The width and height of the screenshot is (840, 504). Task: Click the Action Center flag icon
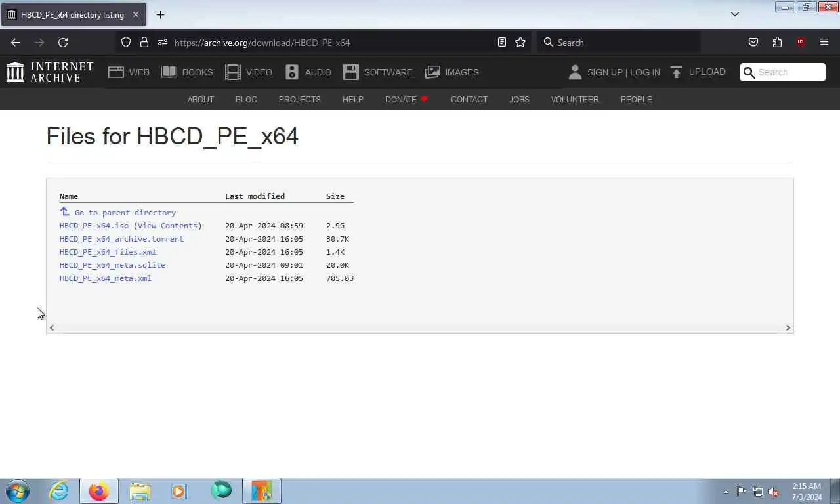click(742, 492)
